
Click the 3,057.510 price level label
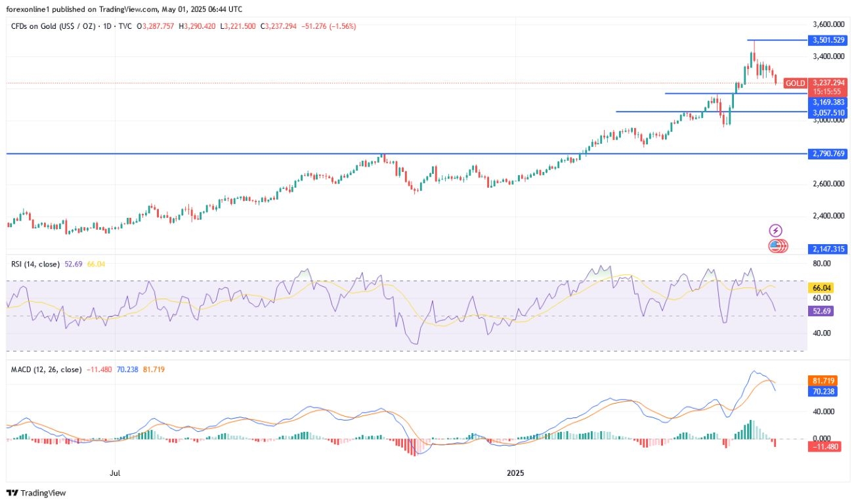[x=827, y=112]
